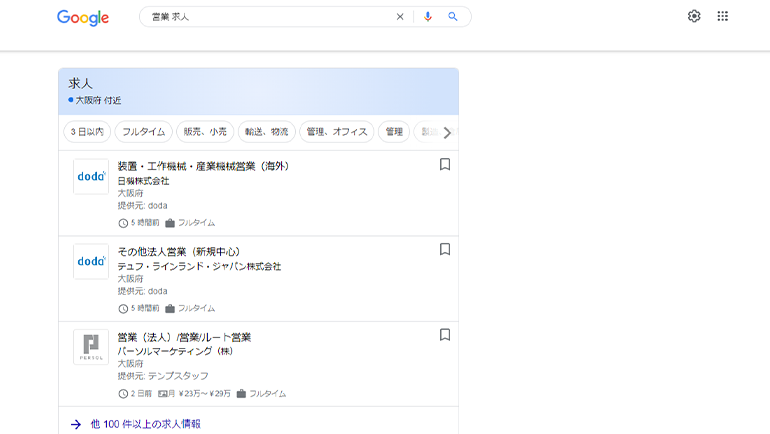
Task: Select the 3日以内 filter chip
Action: click(x=87, y=132)
